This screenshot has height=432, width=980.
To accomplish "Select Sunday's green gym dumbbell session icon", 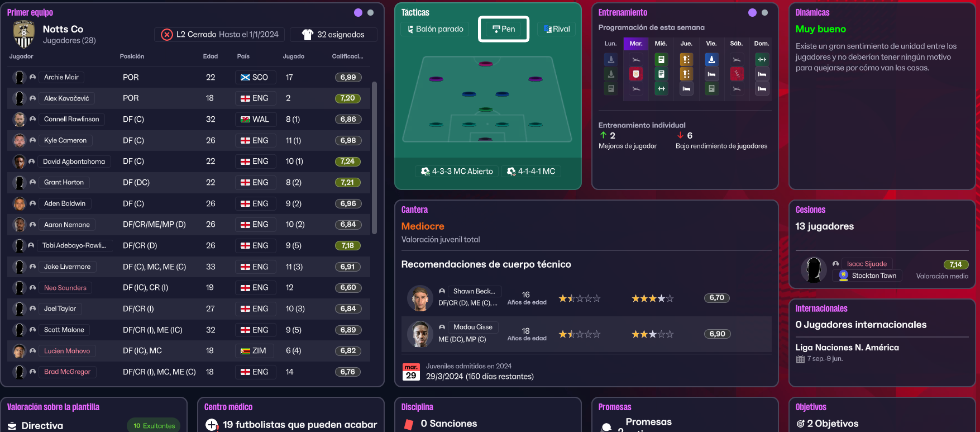I will click(762, 59).
